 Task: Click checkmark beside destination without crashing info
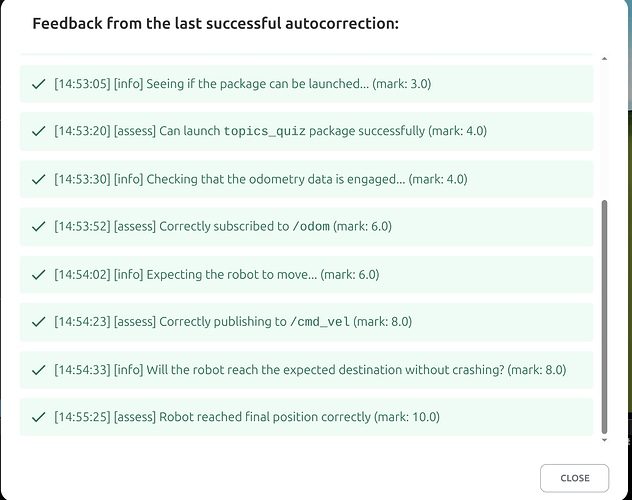tap(38, 369)
